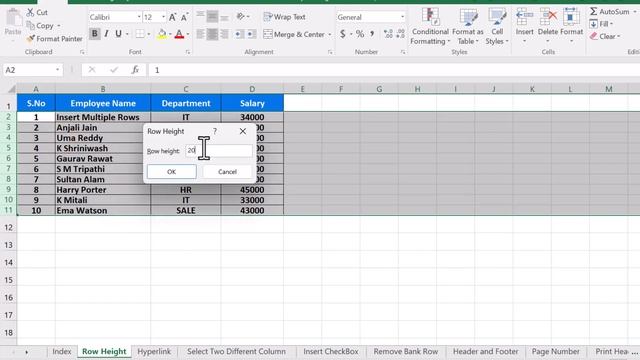Open the General number format dropdown
This screenshot has width=640, height=360.
pos(402,17)
